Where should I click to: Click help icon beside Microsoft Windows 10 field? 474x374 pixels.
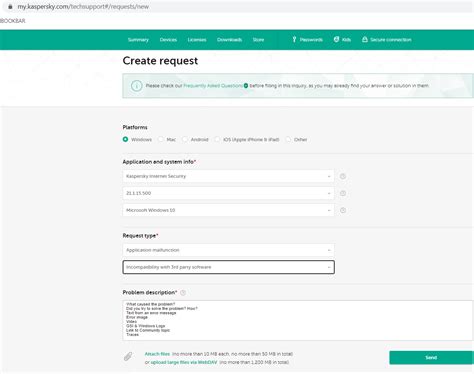pyautogui.click(x=343, y=210)
